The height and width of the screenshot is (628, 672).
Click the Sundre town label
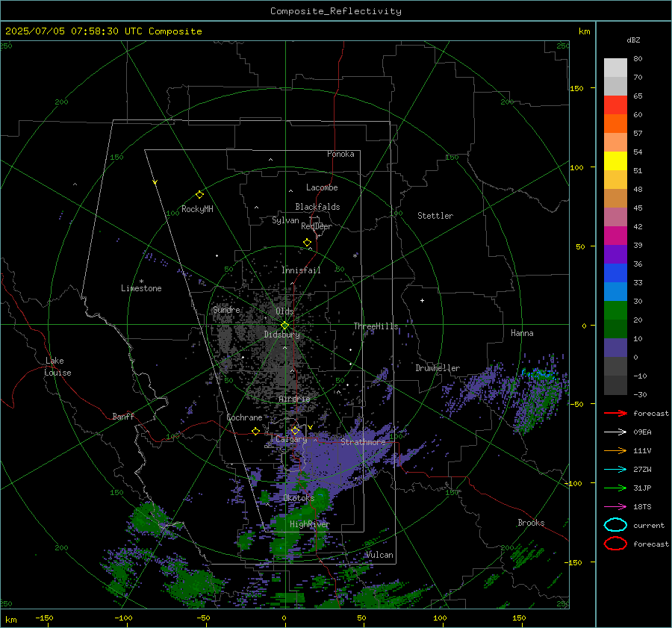tap(226, 309)
